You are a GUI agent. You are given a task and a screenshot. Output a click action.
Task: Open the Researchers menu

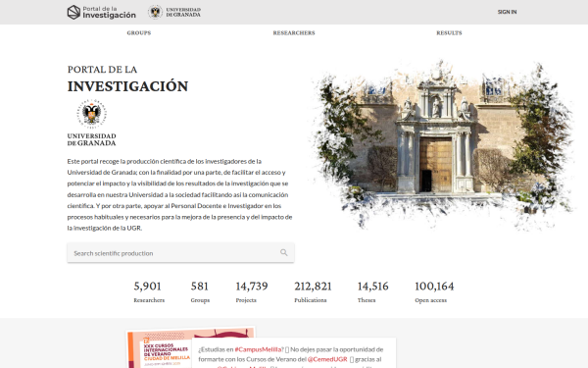click(x=294, y=33)
